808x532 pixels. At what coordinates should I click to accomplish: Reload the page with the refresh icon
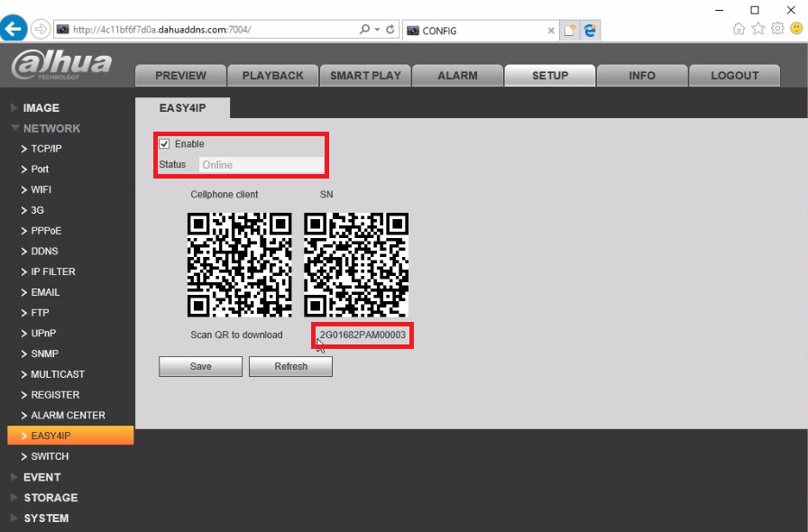390,30
